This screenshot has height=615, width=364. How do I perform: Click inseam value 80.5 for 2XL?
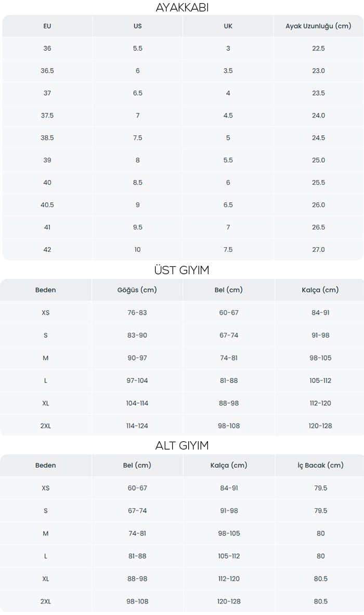click(x=320, y=601)
